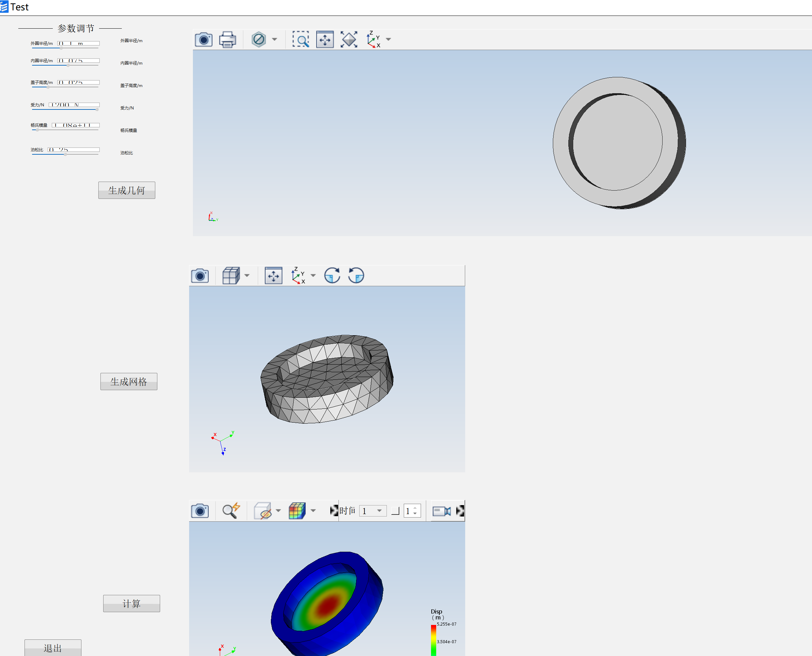This screenshot has width=812, height=656.
Task: Click the video camera animation icon
Action: [x=441, y=511]
